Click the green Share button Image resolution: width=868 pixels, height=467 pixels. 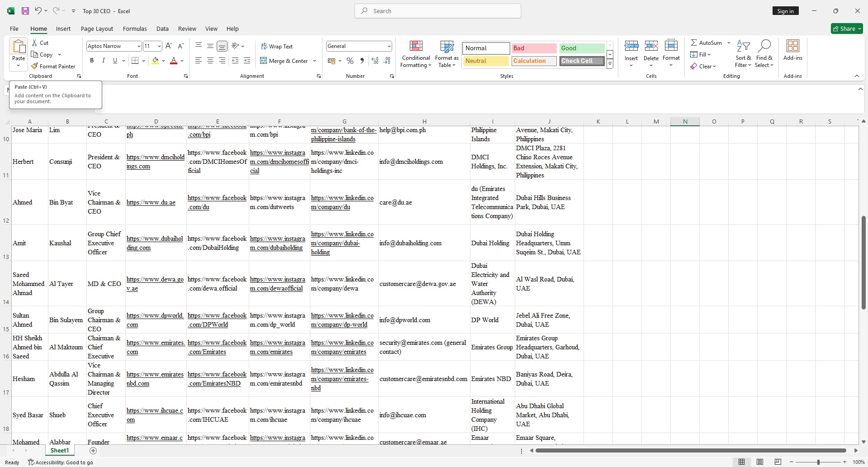click(847, 29)
